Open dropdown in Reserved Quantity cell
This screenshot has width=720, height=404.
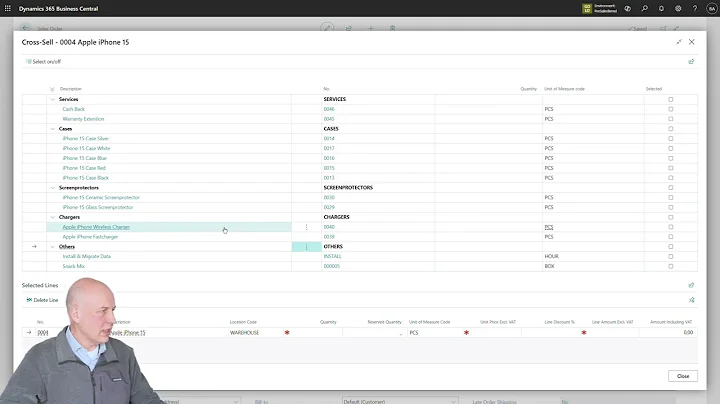(401, 333)
